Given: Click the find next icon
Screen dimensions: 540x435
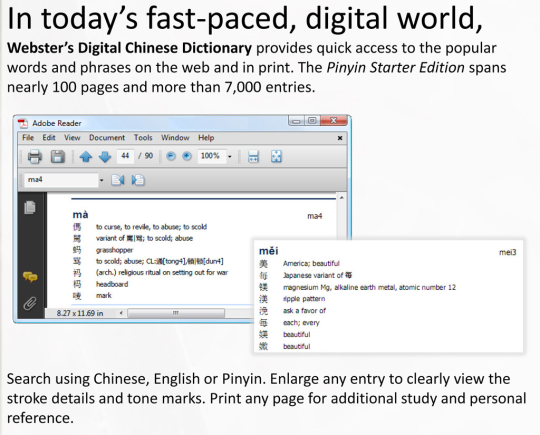Looking at the screenshot, I should tap(138, 180).
